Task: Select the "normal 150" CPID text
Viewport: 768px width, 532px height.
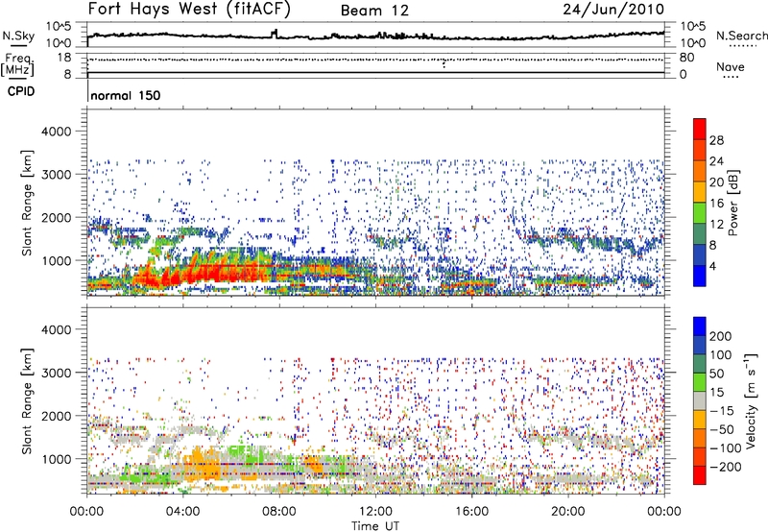Action: tap(126, 95)
